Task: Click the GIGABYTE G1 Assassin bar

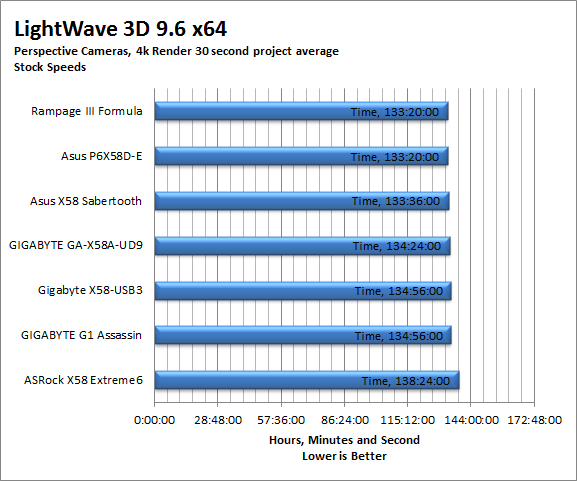Action: pos(303,335)
